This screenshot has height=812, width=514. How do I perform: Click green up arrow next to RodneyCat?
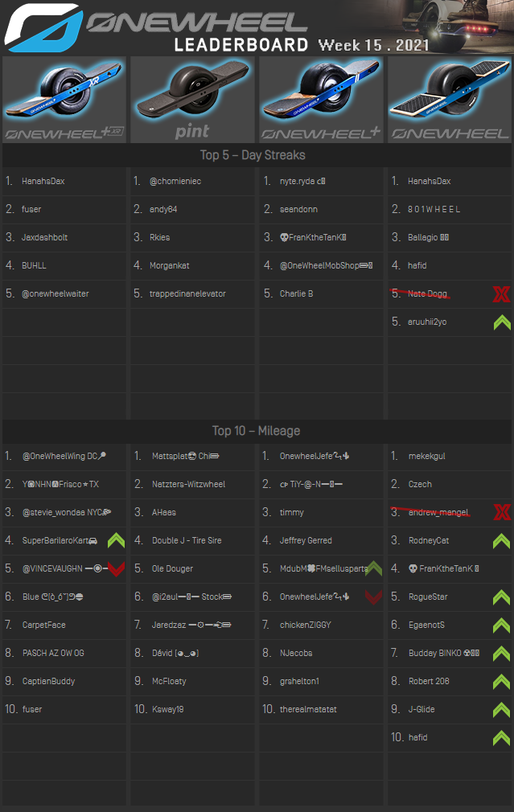(x=501, y=541)
